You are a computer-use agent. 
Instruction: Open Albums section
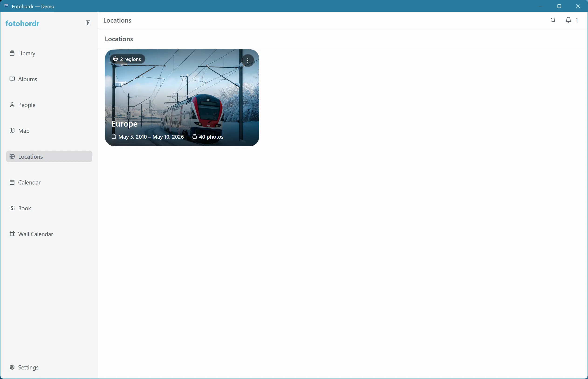tap(49, 79)
